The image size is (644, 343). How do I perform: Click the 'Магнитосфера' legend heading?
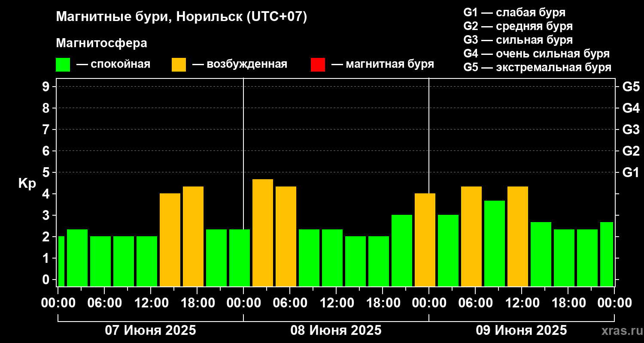[x=101, y=43]
